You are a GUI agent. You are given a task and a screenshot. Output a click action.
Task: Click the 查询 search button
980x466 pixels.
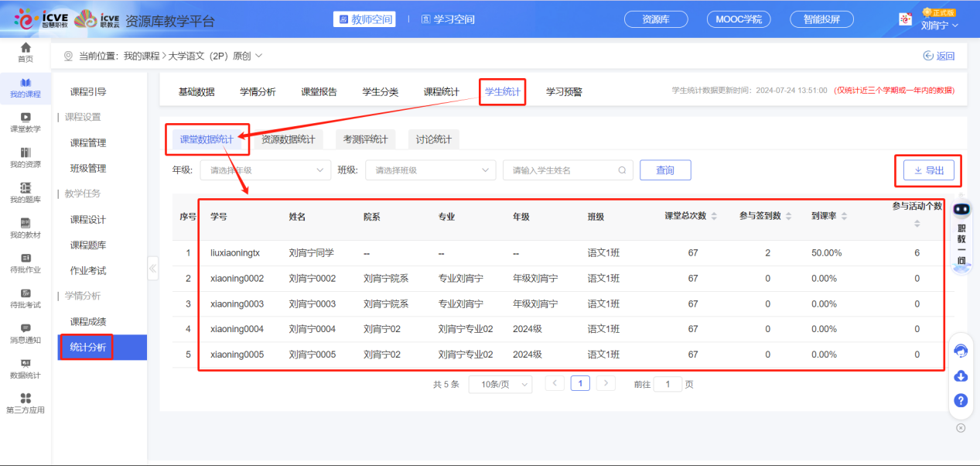[x=664, y=170]
